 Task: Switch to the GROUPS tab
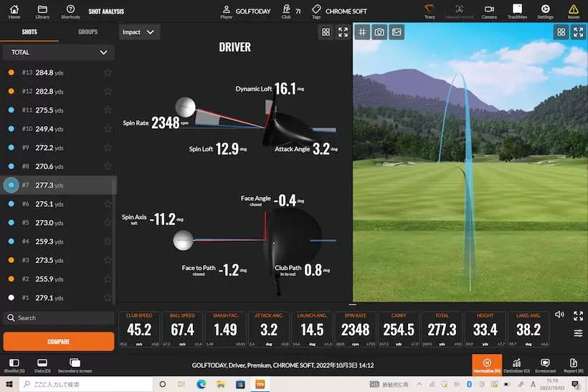[x=87, y=32]
